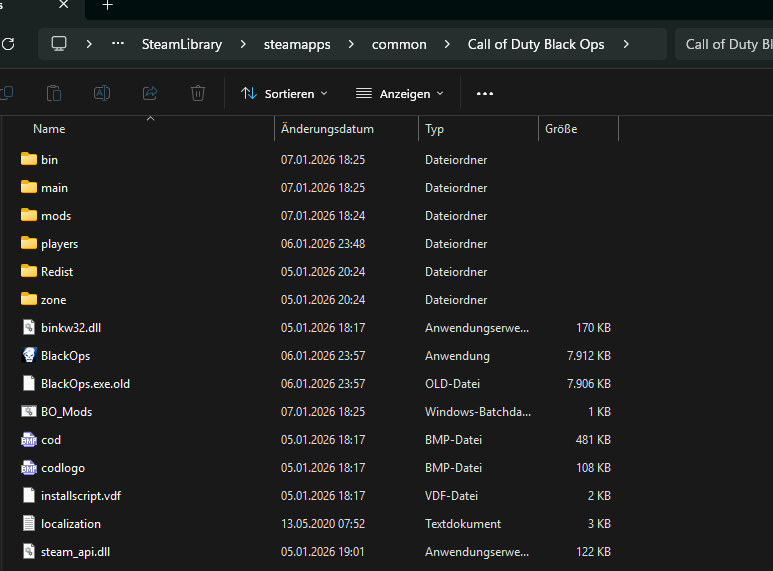Click the Paste clipboard icon in the toolbar
Viewport: 773px width, 571px height.
[54, 93]
